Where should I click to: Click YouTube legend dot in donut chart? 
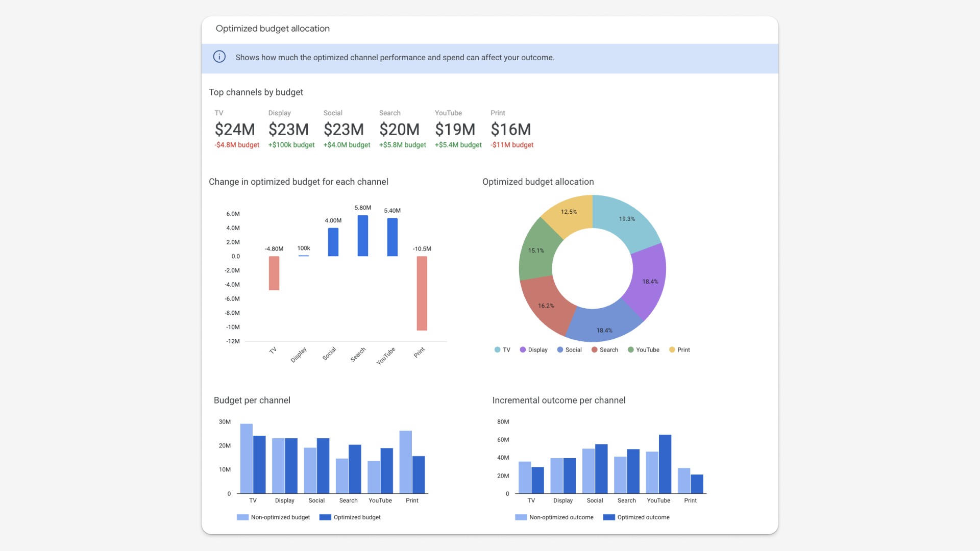pos(631,350)
